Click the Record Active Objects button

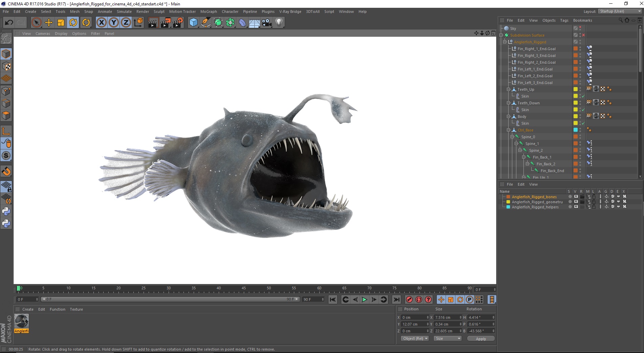[409, 299]
